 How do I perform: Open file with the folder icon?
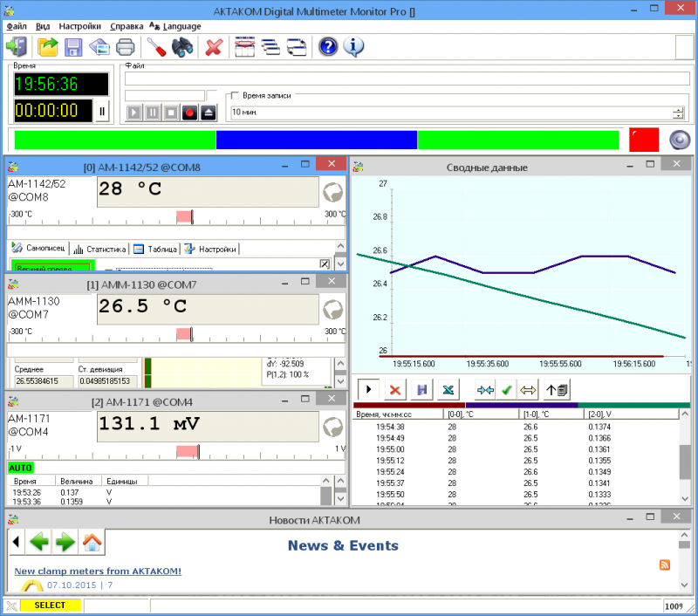tap(48, 47)
